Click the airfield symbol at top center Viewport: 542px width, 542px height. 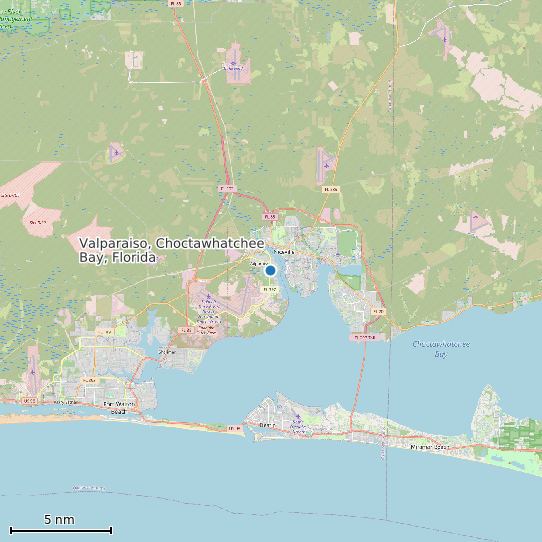click(233, 63)
